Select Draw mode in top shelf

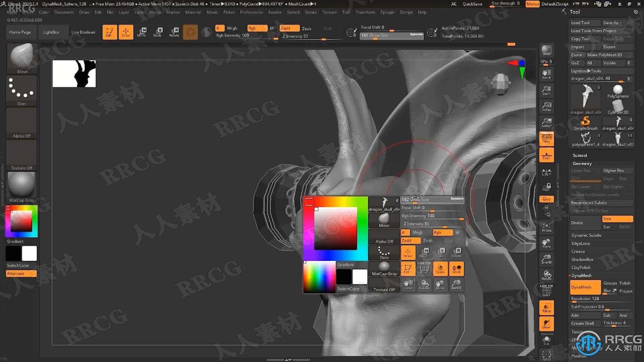coord(126,32)
